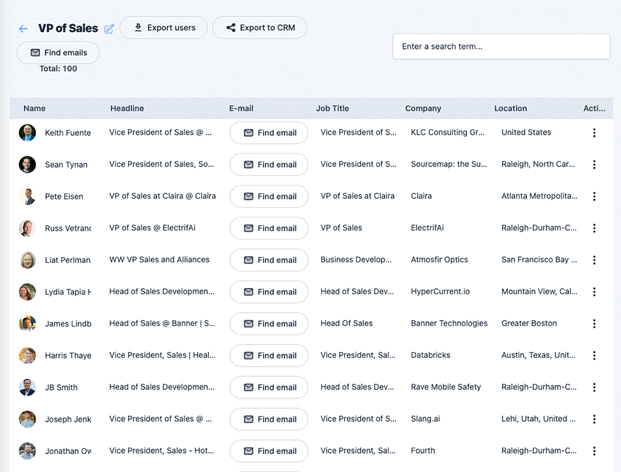
Task: Open three-dot actions for Liat Perlman
Action: [x=594, y=260]
